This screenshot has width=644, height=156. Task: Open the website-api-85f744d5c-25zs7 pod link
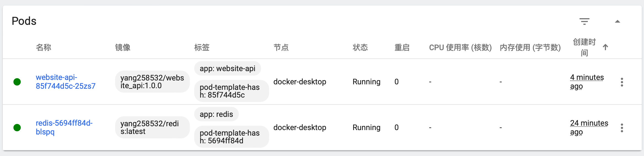[x=65, y=82]
